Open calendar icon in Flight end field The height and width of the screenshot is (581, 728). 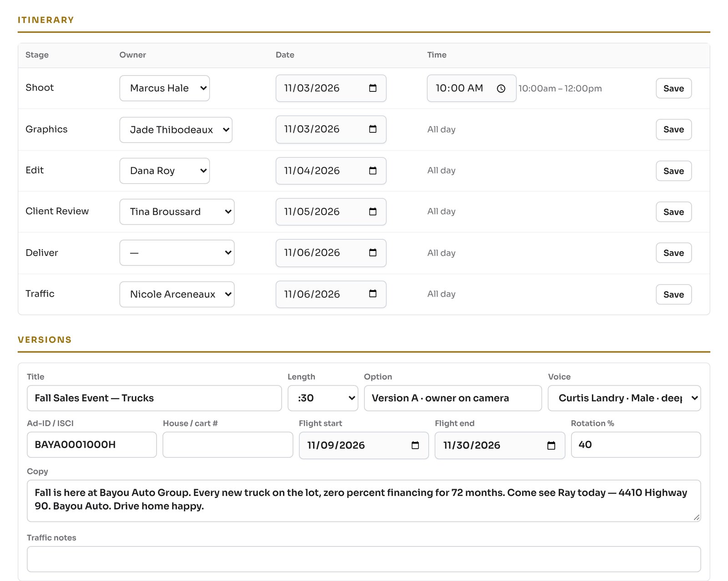[x=551, y=446]
